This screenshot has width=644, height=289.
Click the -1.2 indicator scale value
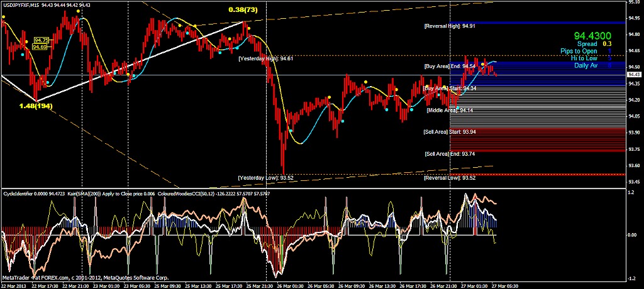tap(631, 279)
